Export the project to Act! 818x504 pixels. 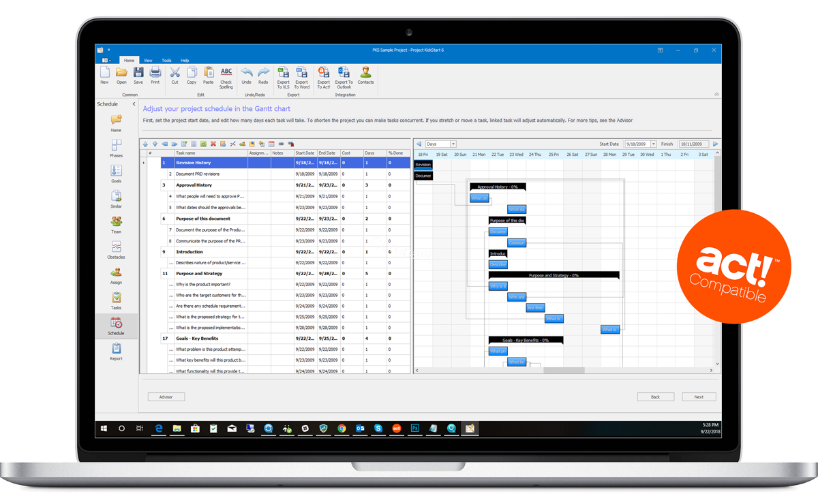[324, 78]
